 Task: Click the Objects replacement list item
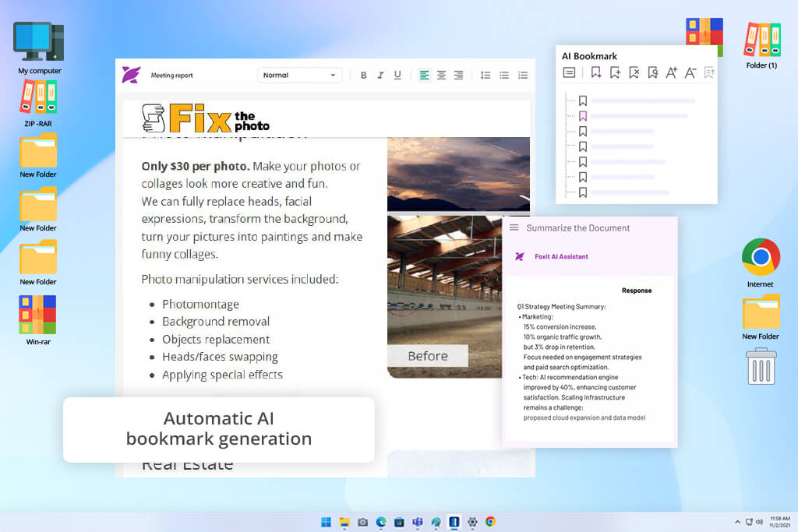(x=216, y=340)
